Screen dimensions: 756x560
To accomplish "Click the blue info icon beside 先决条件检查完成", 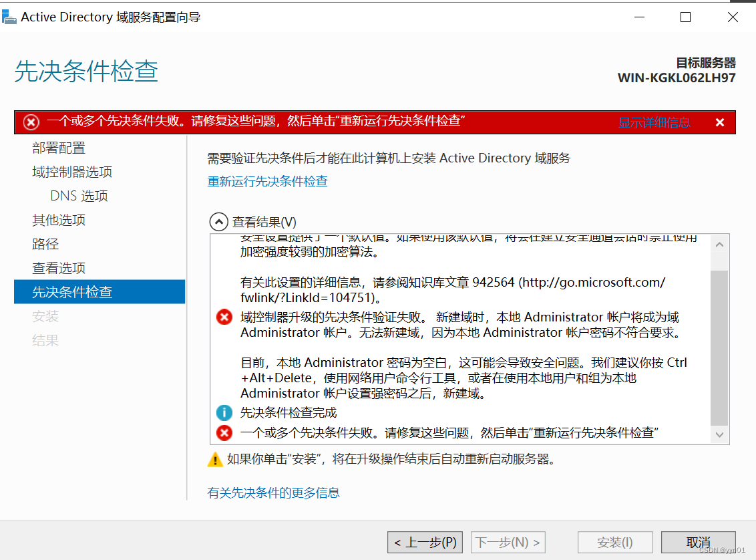I will [x=224, y=412].
